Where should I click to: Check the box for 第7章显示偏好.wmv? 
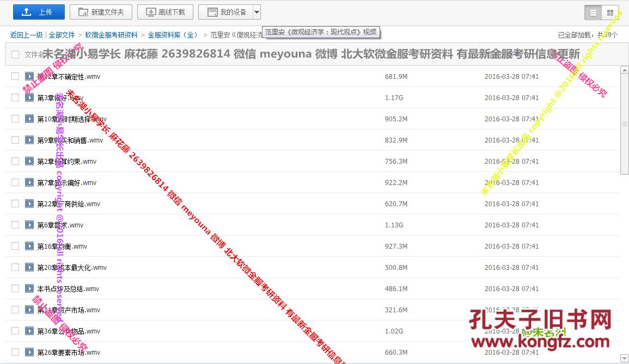[15, 182]
